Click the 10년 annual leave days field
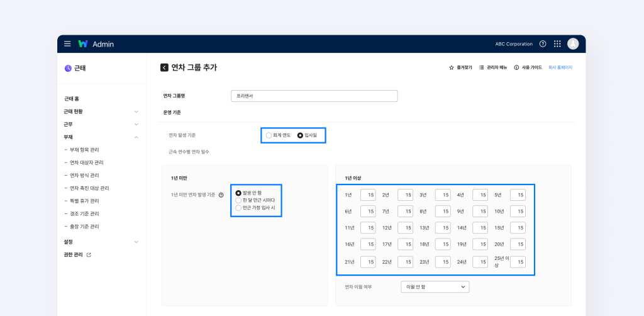This screenshot has width=644, height=316. [x=518, y=212]
